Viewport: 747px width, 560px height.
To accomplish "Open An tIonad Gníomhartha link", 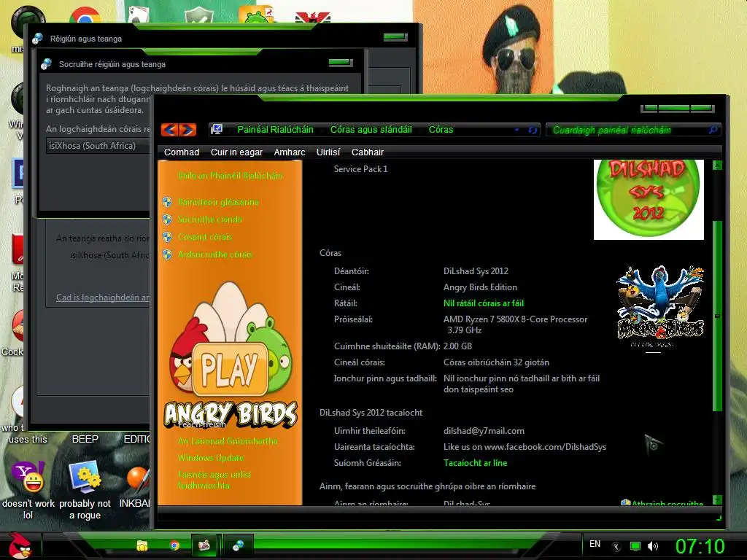I will pyautogui.click(x=228, y=441).
